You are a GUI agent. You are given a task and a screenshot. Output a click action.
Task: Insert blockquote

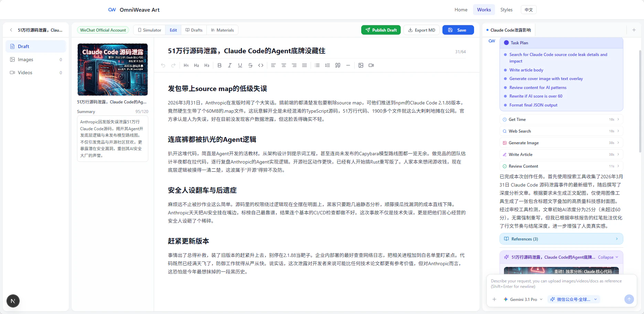[x=338, y=65]
